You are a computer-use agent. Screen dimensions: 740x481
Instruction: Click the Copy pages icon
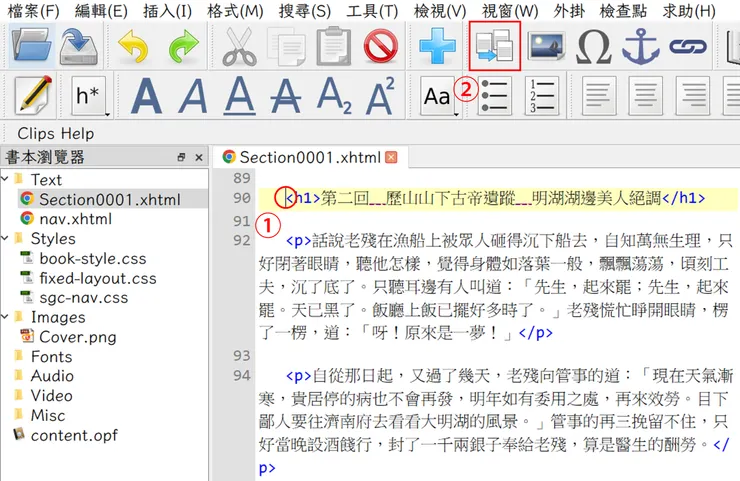tap(286, 46)
